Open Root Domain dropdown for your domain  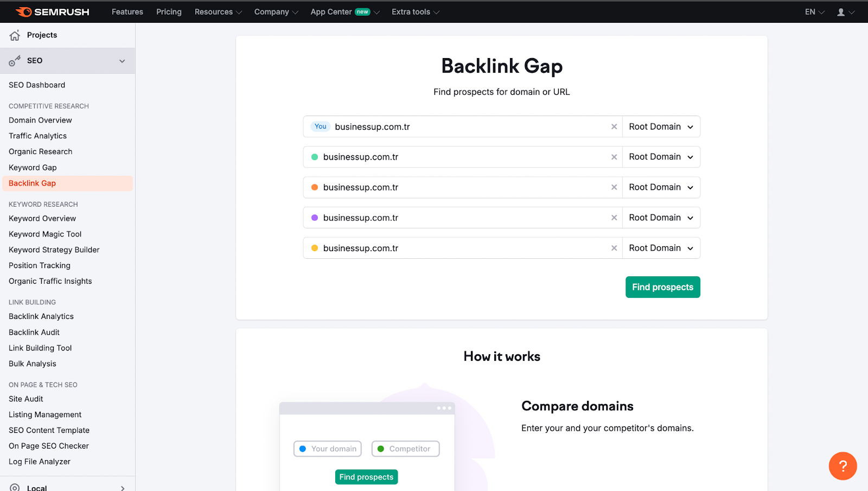coord(661,126)
